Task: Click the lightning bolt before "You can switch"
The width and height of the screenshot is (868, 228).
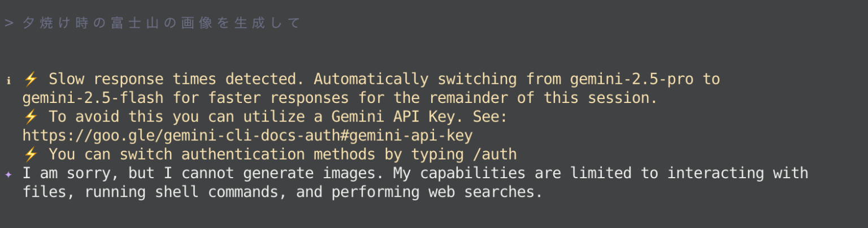Action: coord(31,154)
